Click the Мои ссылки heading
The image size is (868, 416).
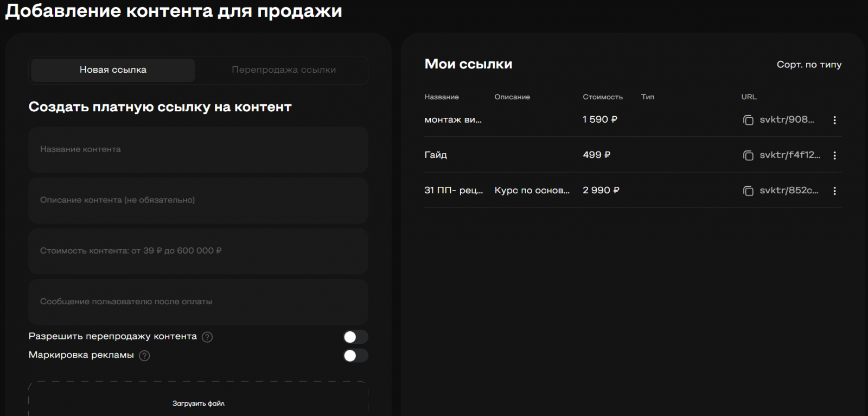pyautogui.click(x=468, y=64)
